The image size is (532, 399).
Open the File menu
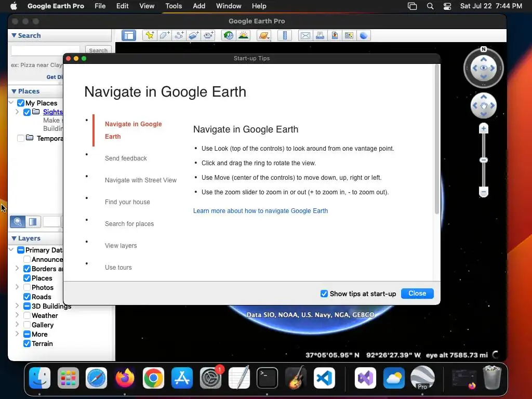[x=100, y=6]
